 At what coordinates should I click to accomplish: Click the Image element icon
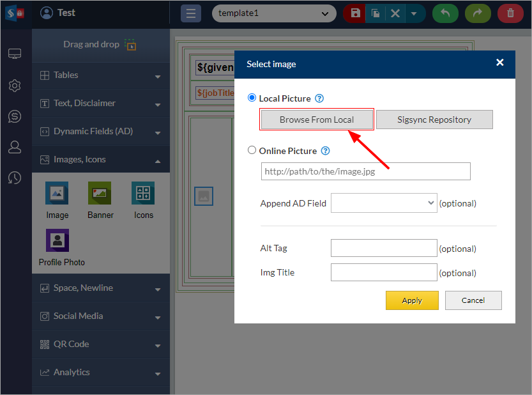coord(57,193)
